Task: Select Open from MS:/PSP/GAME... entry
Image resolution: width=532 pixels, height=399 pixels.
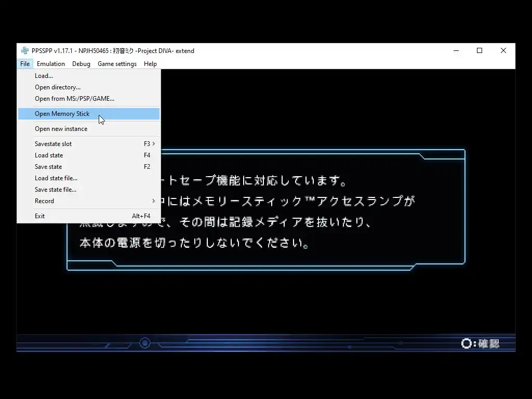Action: click(89, 99)
